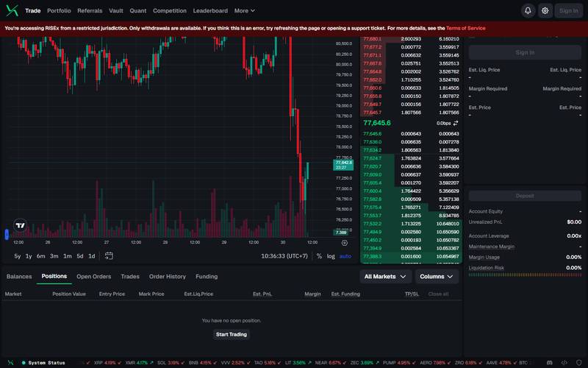Click the shield icon in the bottom bar
588x368 pixels.
coord(579,363)
